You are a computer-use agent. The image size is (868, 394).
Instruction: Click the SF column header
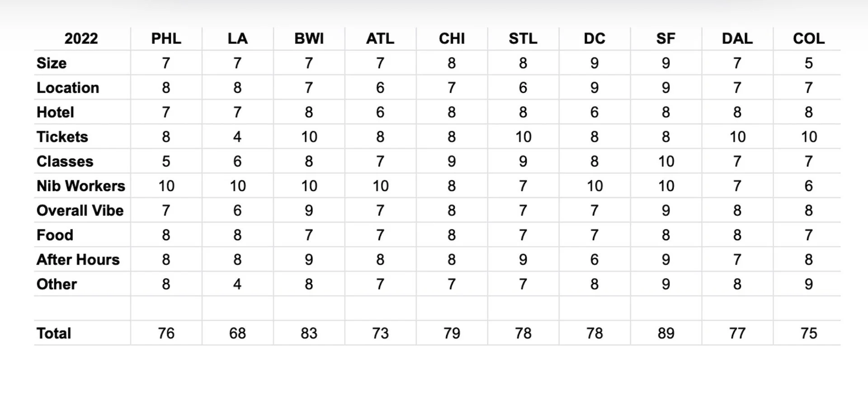tap(666, 38)
